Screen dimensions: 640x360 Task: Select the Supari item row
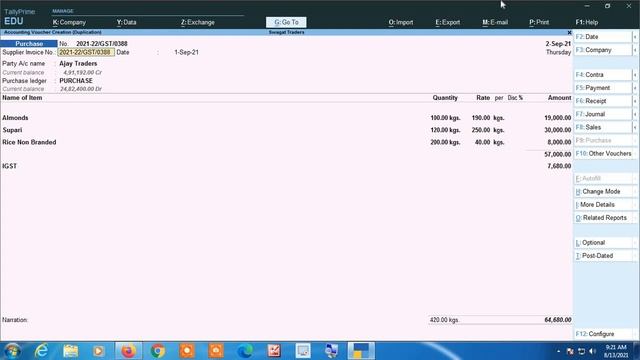click(x=286, y=130)
